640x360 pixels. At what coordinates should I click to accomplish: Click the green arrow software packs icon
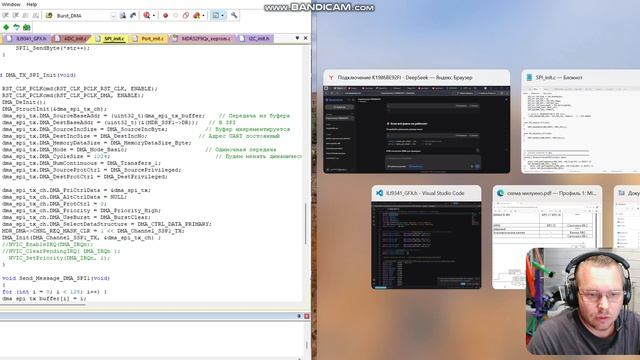click(16, 27)
